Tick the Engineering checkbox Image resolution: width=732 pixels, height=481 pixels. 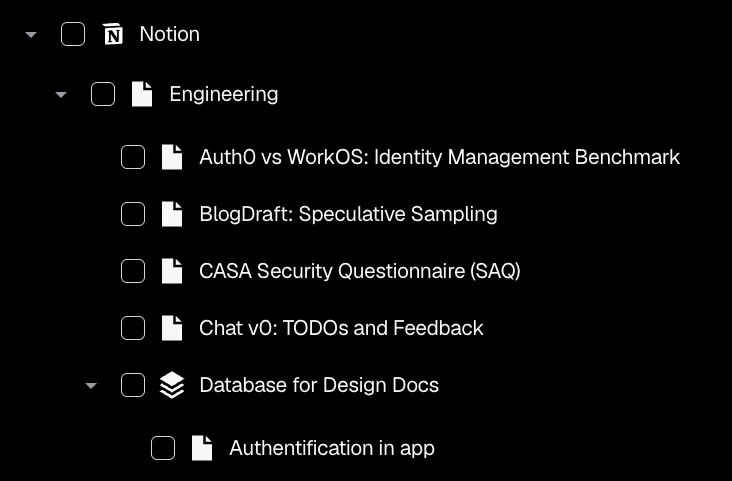point(103,95)
